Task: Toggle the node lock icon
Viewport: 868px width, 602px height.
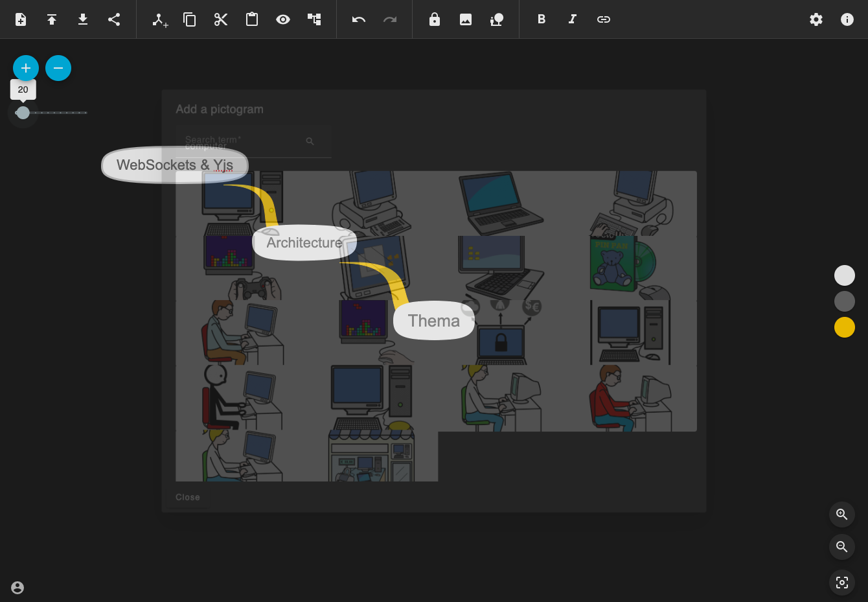Action: point(435,19)
